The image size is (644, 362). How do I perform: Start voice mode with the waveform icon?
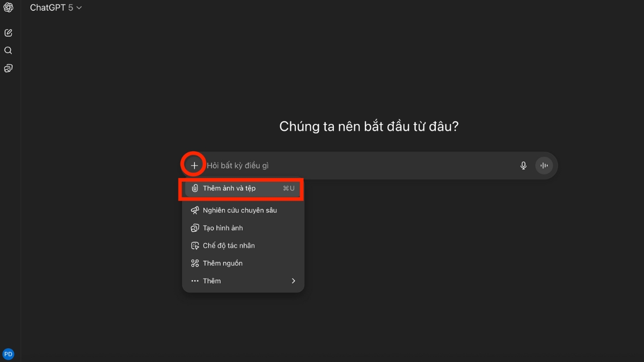coord(544,165)
